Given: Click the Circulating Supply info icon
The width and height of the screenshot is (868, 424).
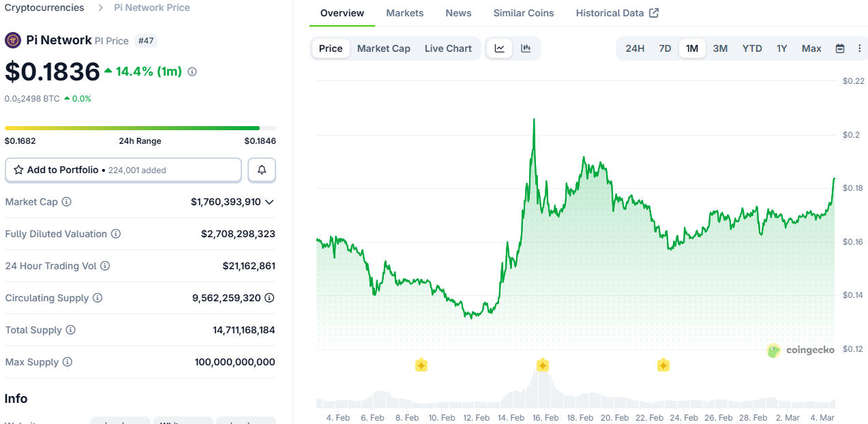Looking at the screenshot, I should 96,298.
